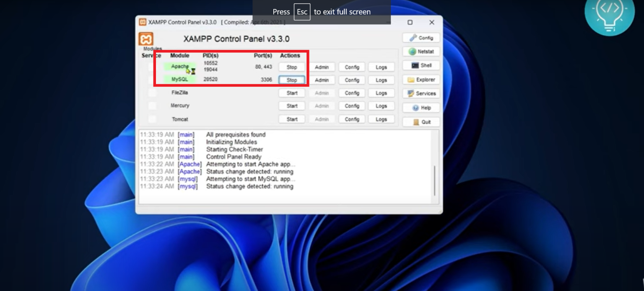Open Apache Config options

(x=352, y=67)
